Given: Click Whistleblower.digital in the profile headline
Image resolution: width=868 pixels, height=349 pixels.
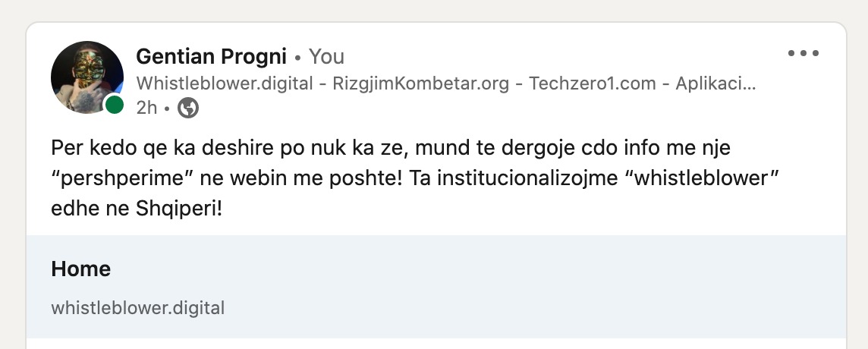Looking at the screenshot, I should [225, 83].
